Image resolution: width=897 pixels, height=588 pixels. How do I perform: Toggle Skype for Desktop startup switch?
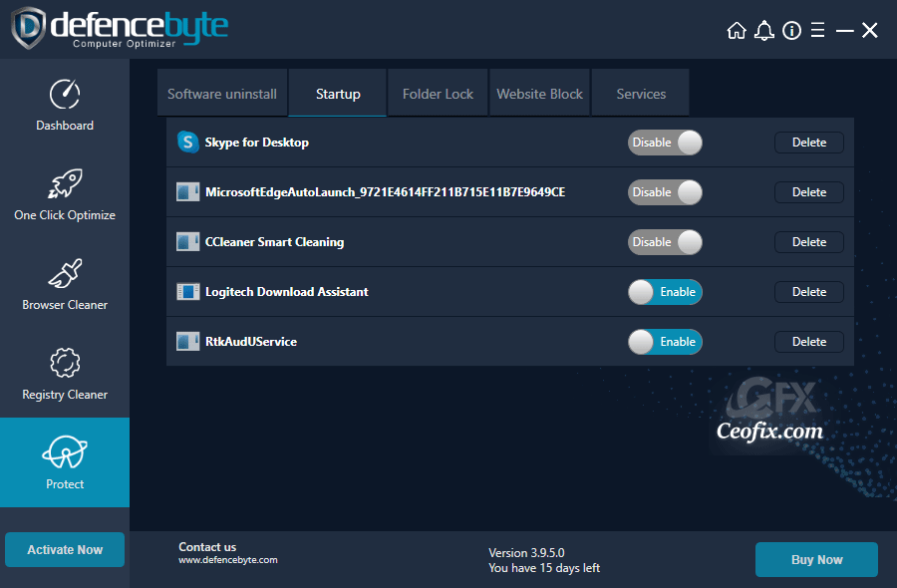[665, 143]
